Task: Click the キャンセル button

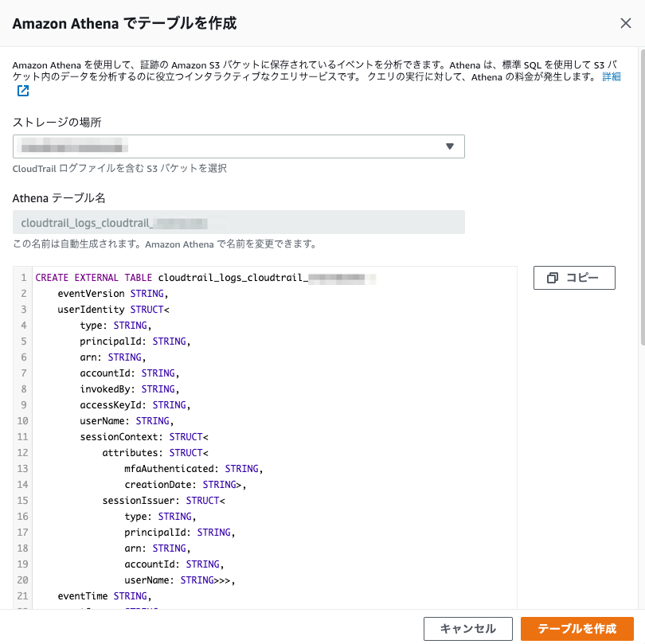Action: coord(467,628)
